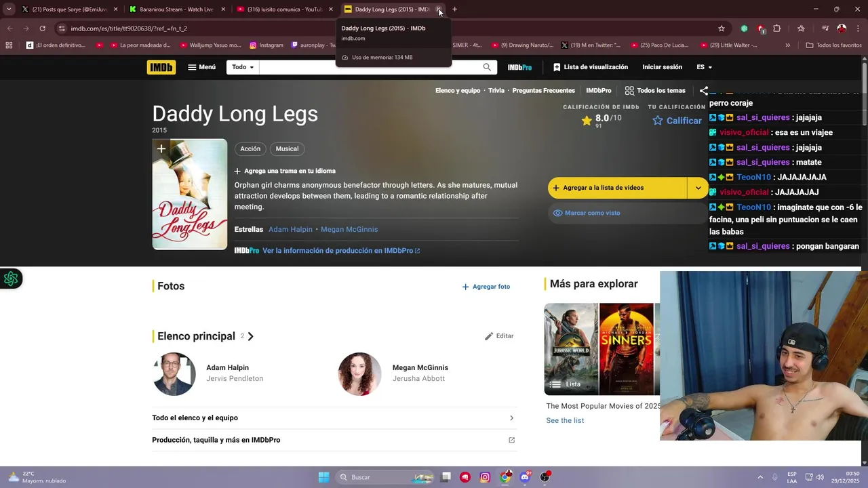868x488 pixels.
Task: Open the yellow star IMDb rating 8.0
Action: tap(601, 120)
